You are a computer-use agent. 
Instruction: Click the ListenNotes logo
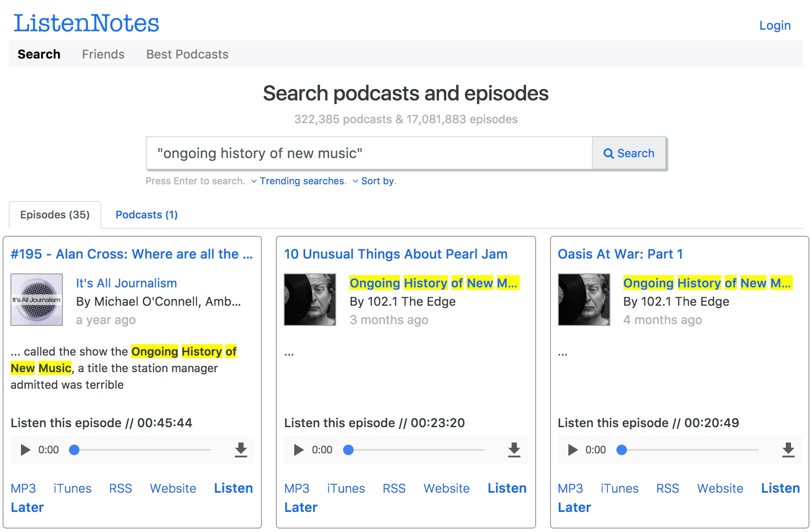86,23
